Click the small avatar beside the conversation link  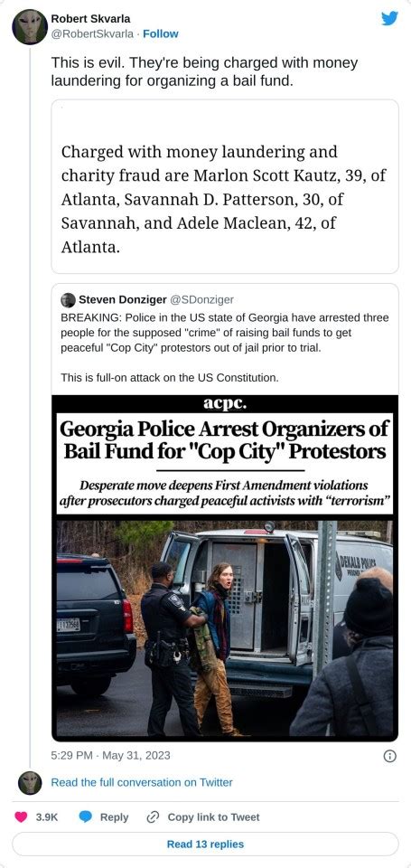tap(30, 783)
